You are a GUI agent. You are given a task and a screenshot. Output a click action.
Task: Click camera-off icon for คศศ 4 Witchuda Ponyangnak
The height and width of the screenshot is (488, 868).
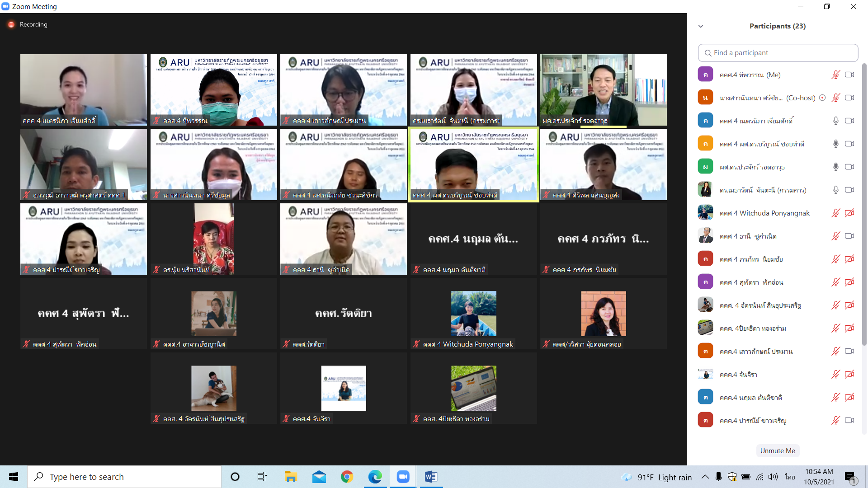coord(849,213)
